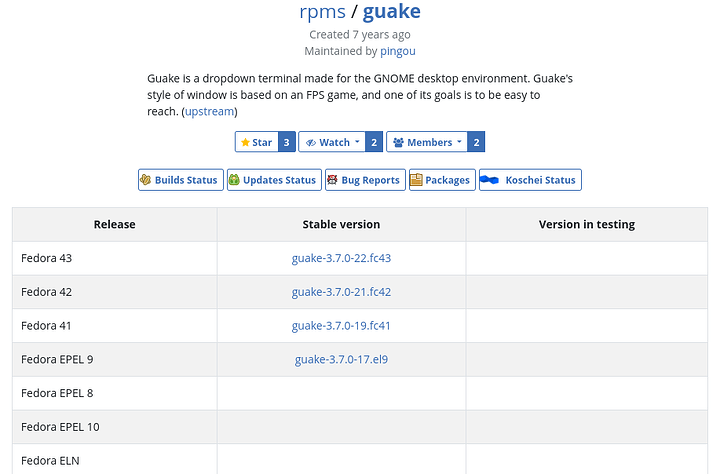Image resolution: width=720 pixels, height=474 pixels.
Task: Click the star icon on Star button
Action: (245, 142)
